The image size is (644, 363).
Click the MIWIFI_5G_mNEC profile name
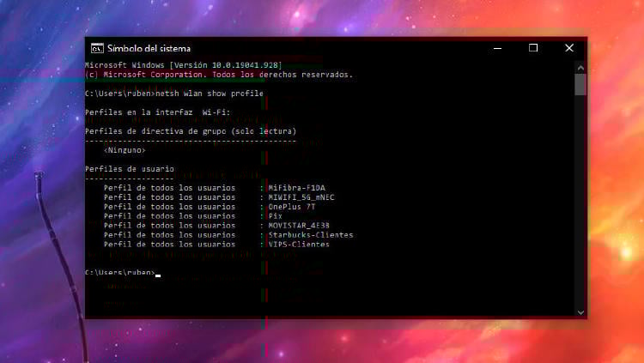(301, 197)
